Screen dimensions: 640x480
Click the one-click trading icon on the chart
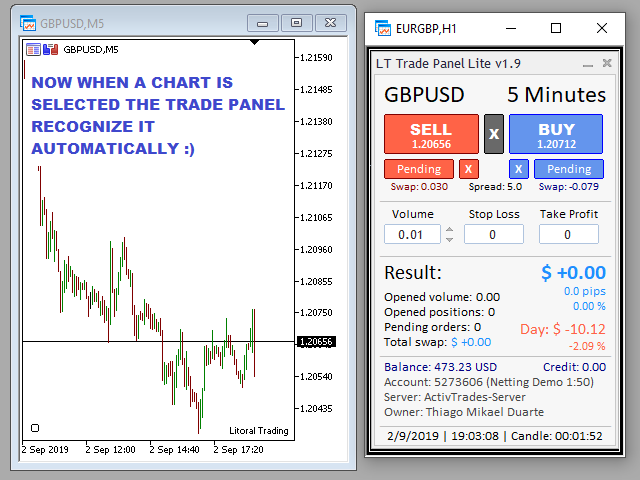pyautogui.click(x=34, y=49)
